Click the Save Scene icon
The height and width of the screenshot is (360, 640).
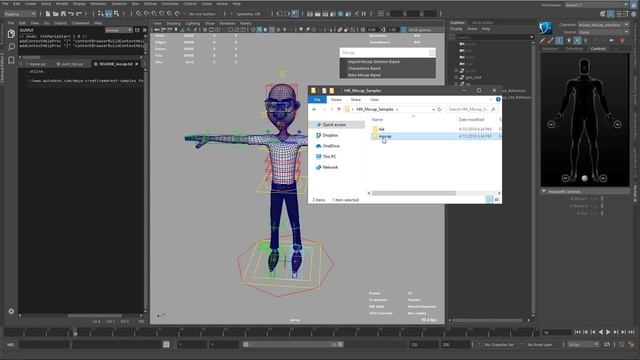tap(63, 13)
